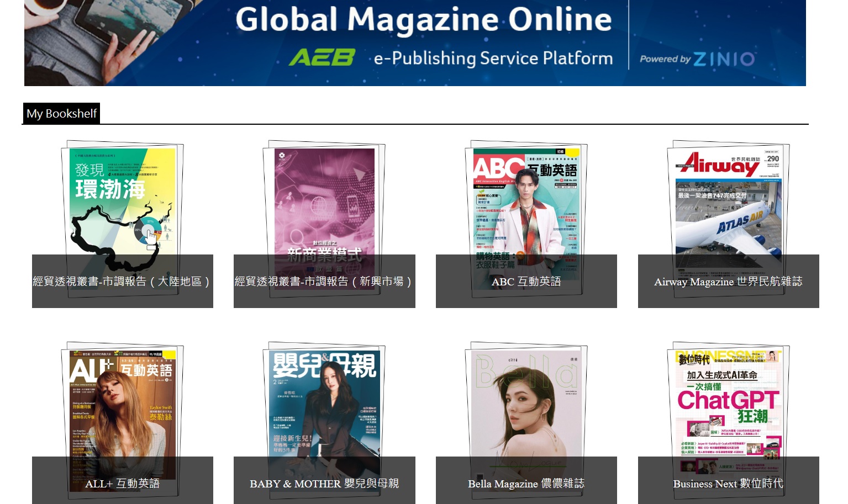Click the ALL+ 互動英語 title label
Viewport: 848px width, 504px height.
pyautogui.click(x=123, y=484)
